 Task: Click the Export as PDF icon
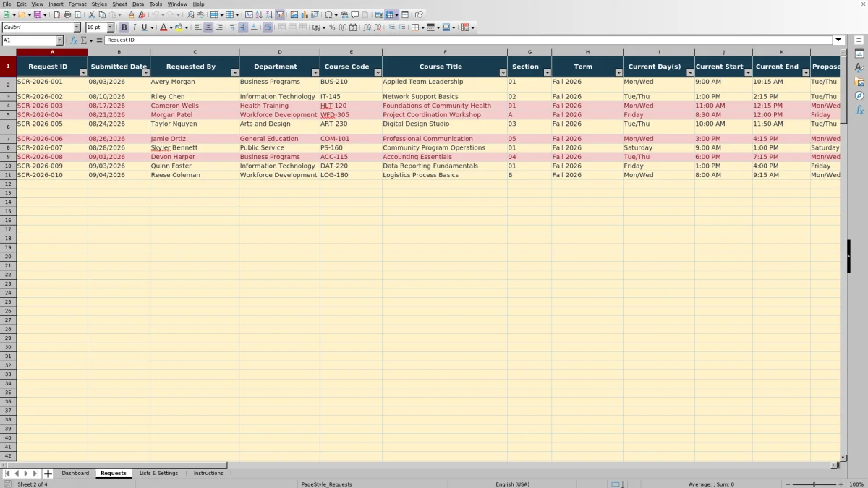coord(57,14)
